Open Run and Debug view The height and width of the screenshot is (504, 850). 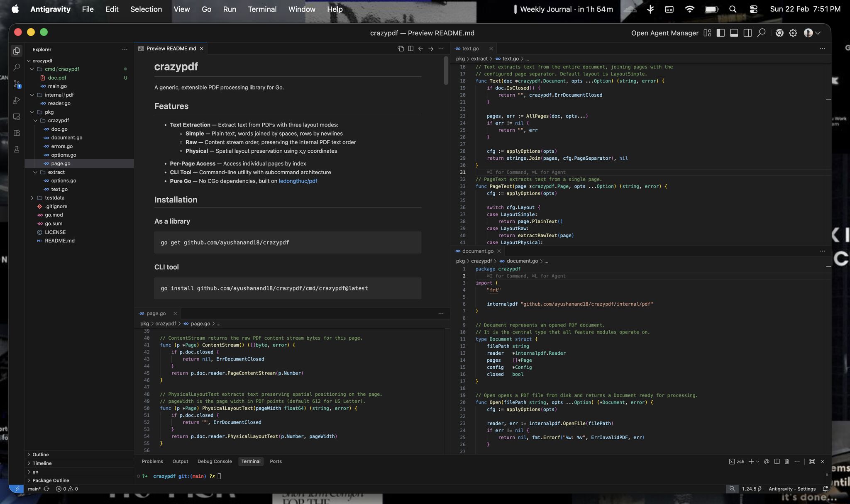pyautogui.click(x=17, y=100)
